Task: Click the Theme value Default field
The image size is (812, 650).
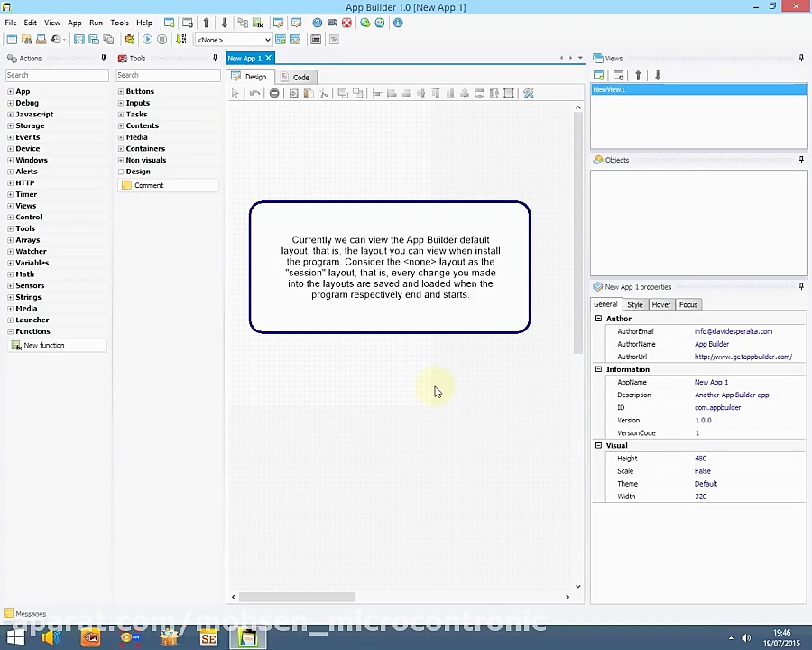Action: pos(706,484)
